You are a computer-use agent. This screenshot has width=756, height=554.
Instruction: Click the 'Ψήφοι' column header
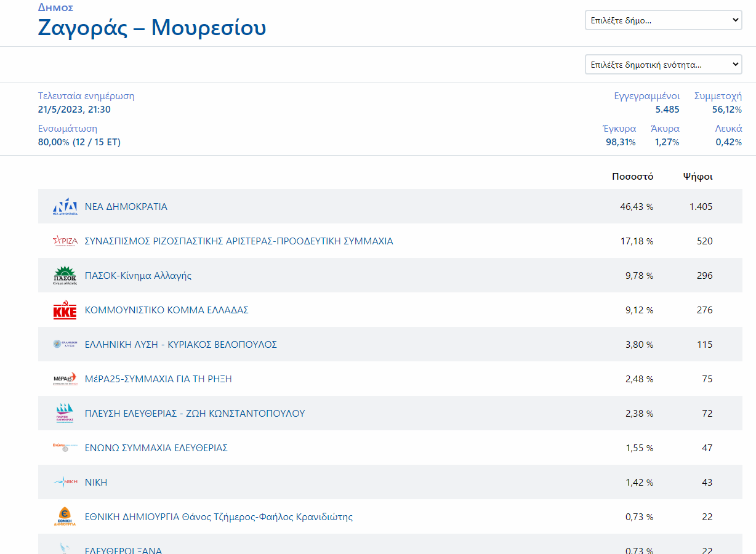point(698,177)
